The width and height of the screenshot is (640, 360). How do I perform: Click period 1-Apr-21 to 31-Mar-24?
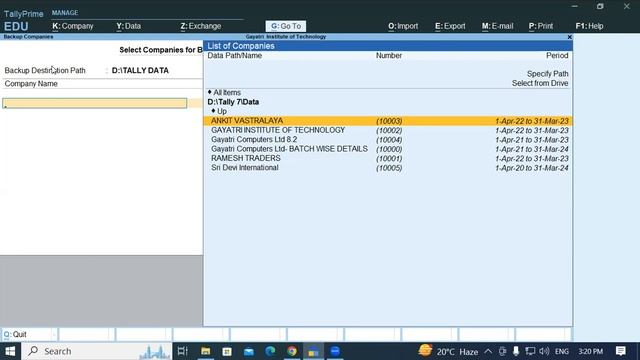531,149
